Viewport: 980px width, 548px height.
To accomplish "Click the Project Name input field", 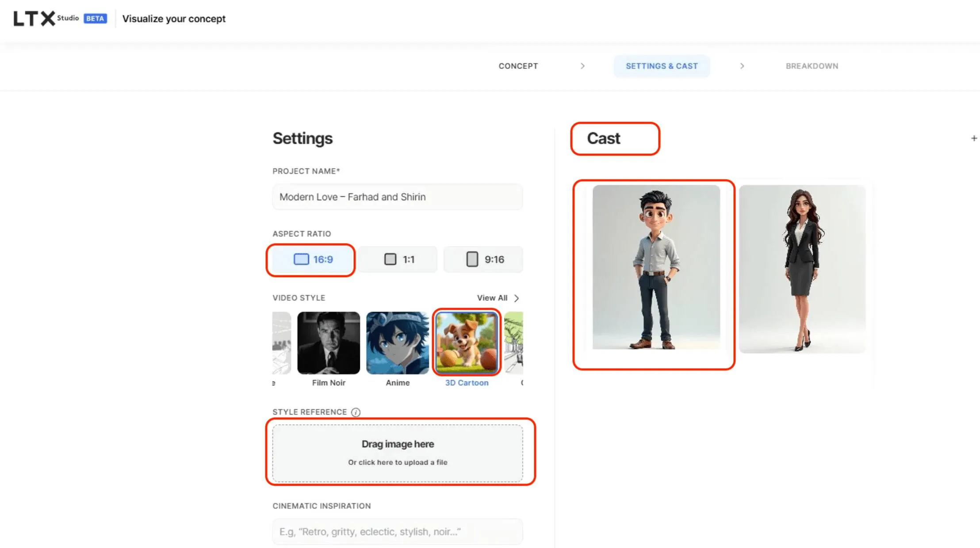I will point(397,197).
